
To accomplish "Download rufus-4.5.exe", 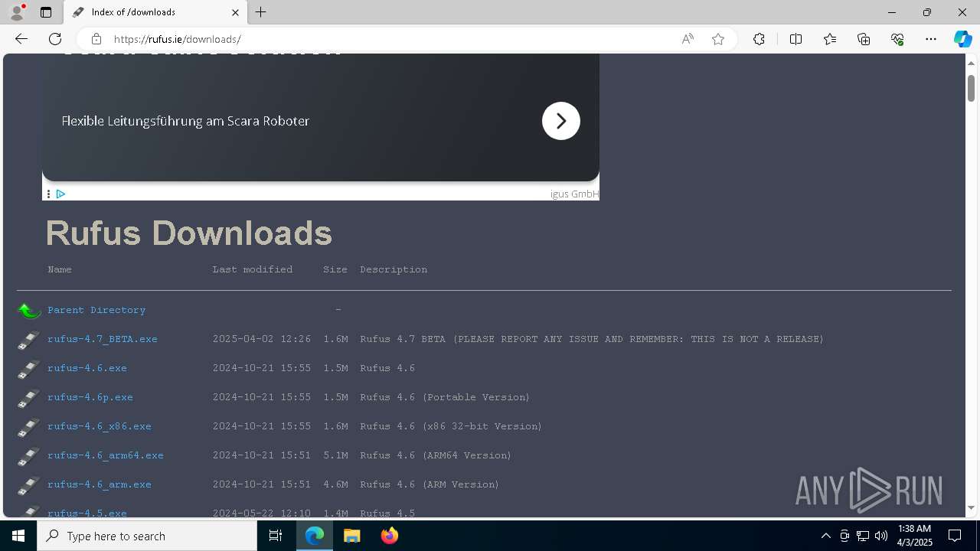I will pyautogui.click(x=87, y=513).
